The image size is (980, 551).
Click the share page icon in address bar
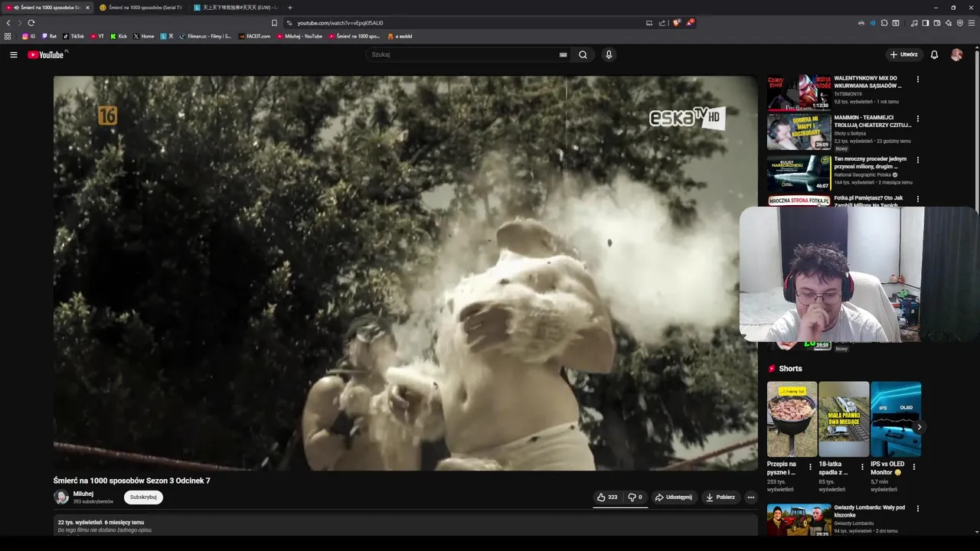(x=662, y=23)
